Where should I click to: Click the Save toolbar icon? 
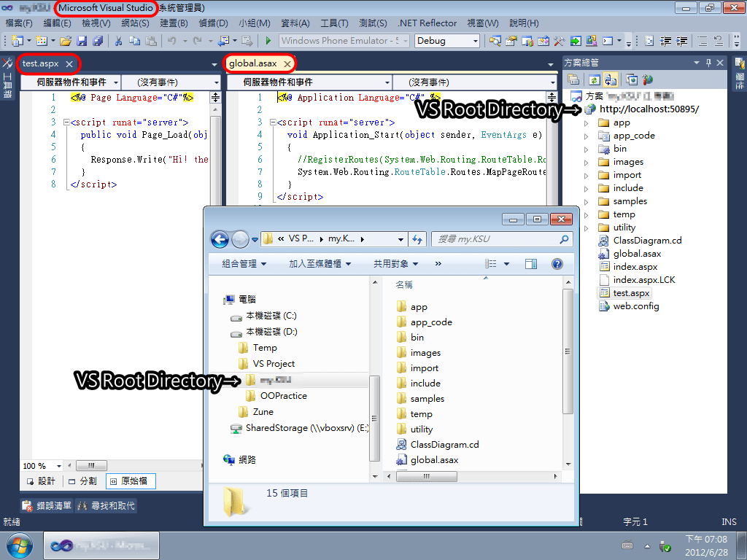point(82,41)
